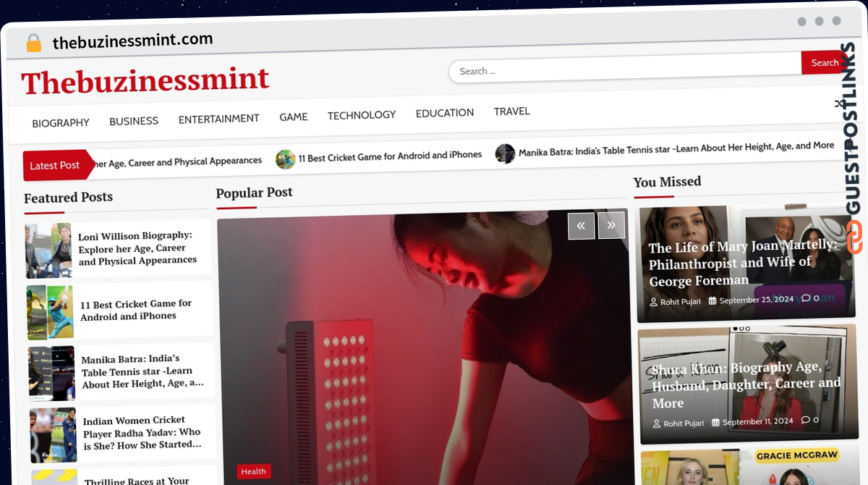
Task: Open the Travel menu item
Action: point(512,111)
